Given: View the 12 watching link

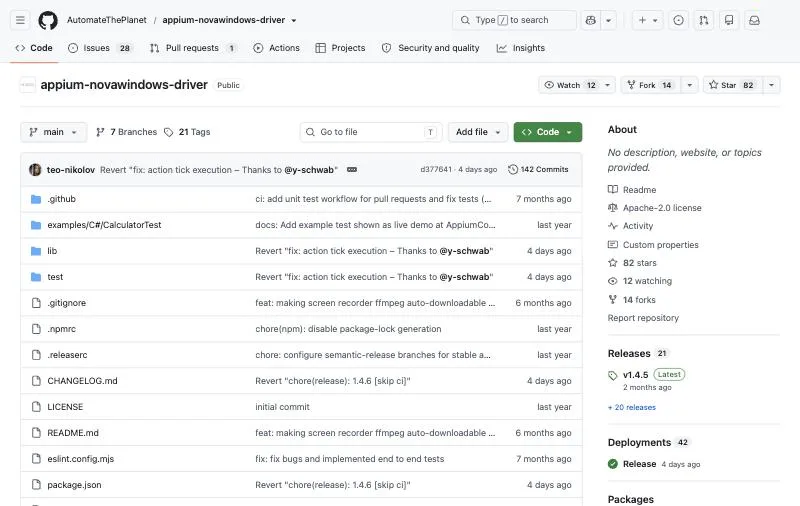Looking at the screenshot, I should point(640,281).
